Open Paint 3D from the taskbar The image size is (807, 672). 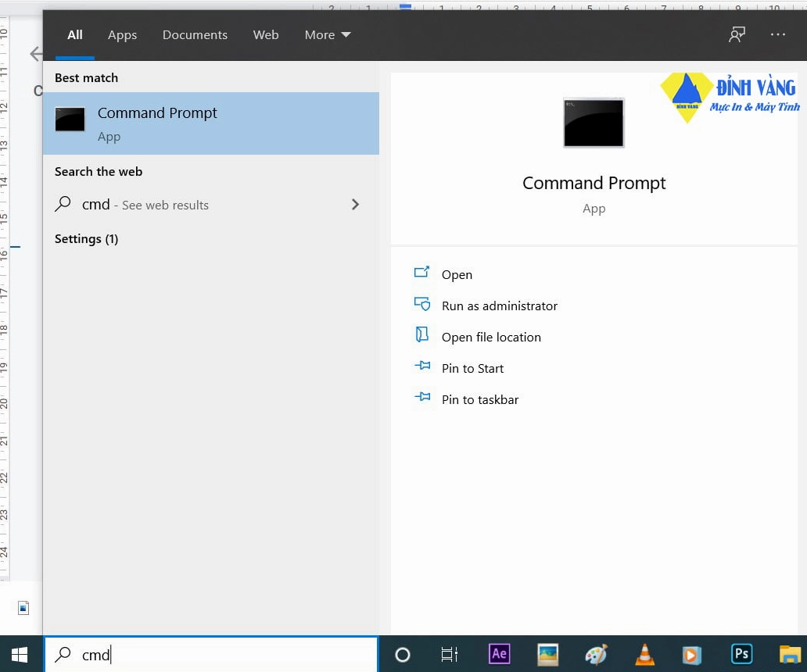(596, 655)
